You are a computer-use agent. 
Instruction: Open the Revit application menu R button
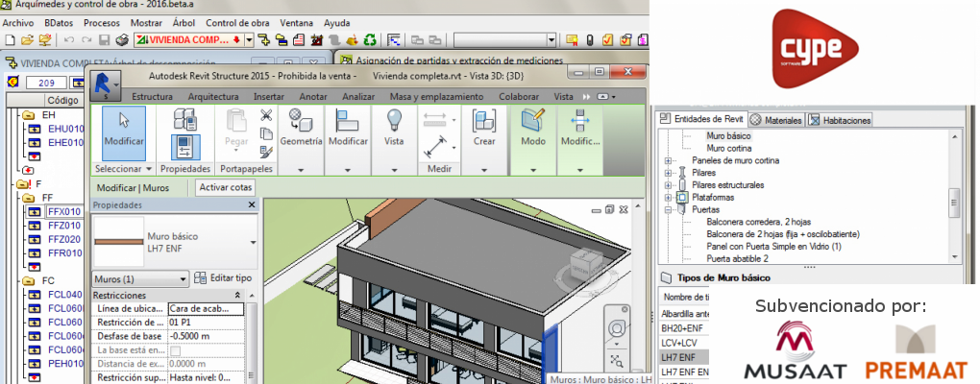pyautogui.click(x=105, y=85)
